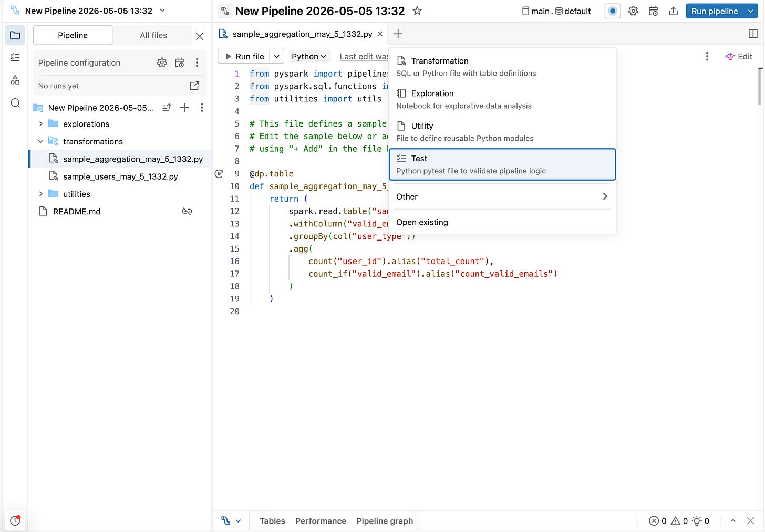Toggle the split editor layout icon
Image resolution: width=765 pixels, height=532 pixels.
753,34
